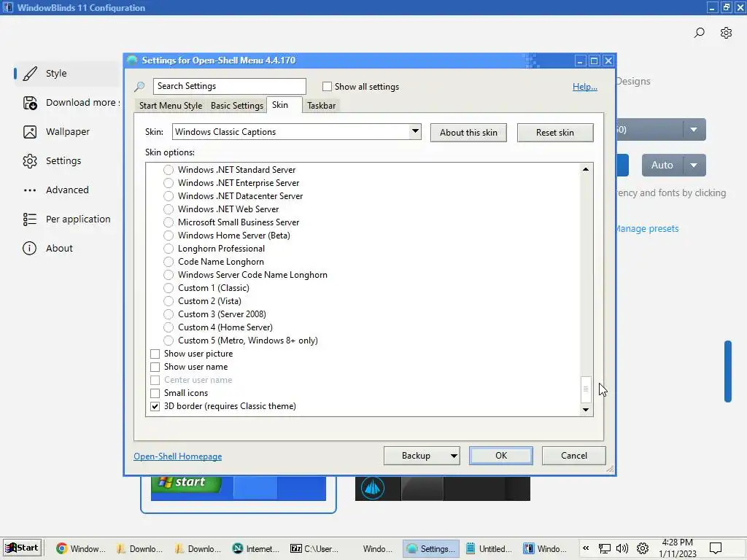The image size is (747, 560).
Task: Select Custom 5 (Metro, Windows 8+ only)
Action: point(169,341)
